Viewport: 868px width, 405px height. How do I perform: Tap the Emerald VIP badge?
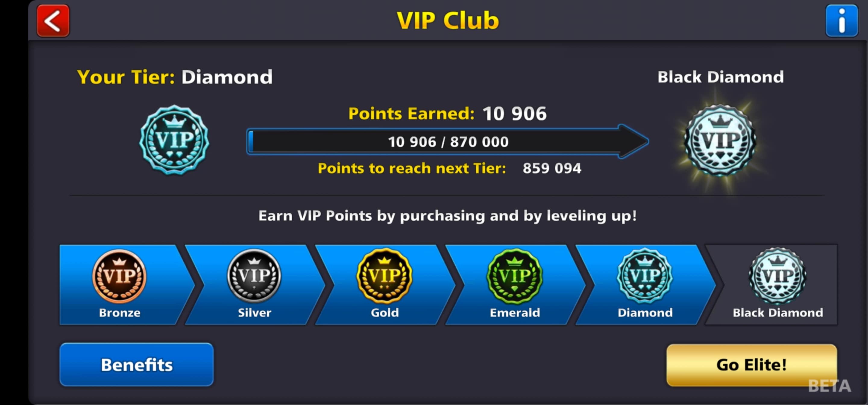[514, 276]
